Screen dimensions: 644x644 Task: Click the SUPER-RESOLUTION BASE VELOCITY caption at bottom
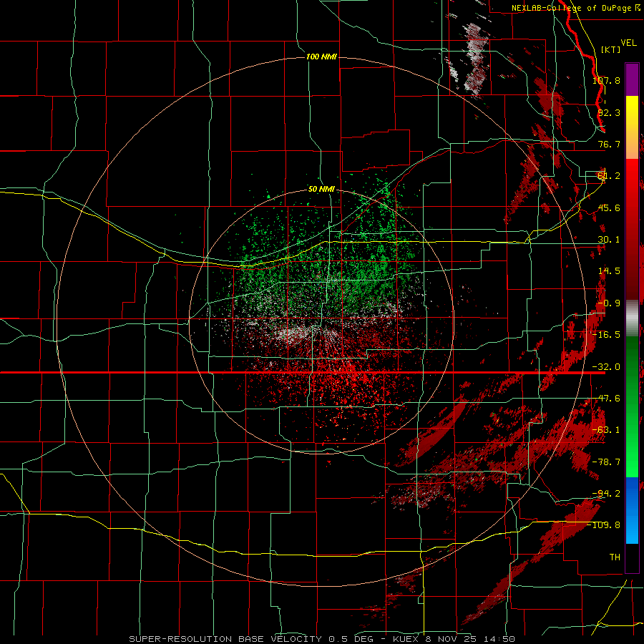(322, 639)
